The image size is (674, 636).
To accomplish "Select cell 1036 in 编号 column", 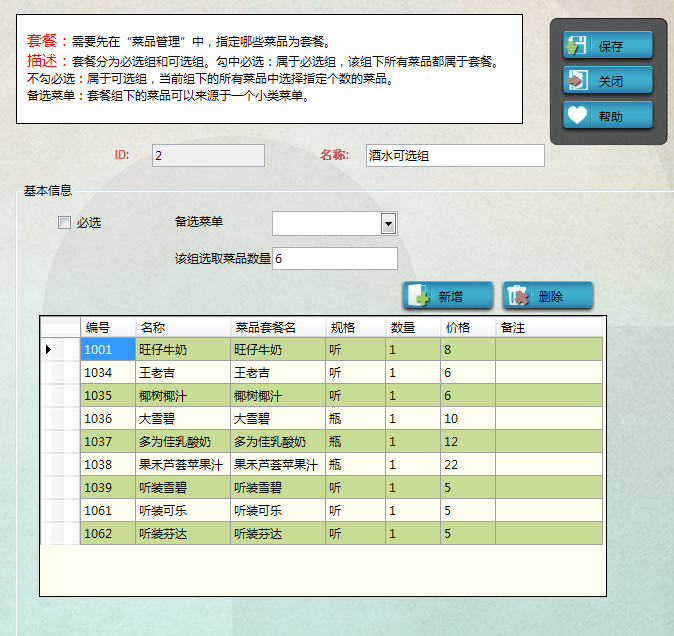I will [108, 419].
